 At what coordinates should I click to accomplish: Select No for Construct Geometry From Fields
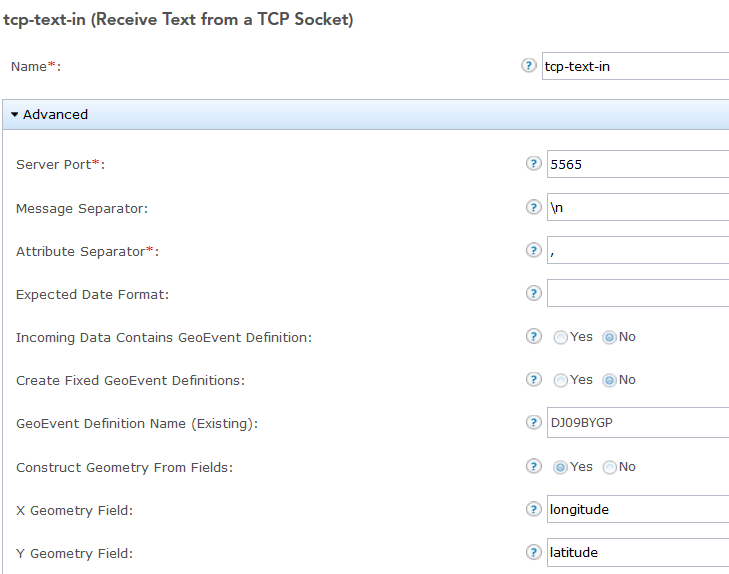click(610, 467)
